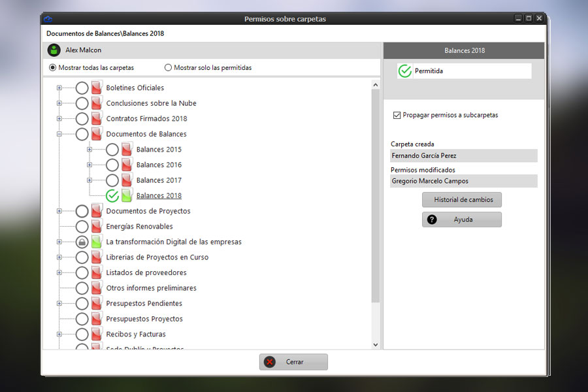Click the cloud app icon in the title bar

coord(48,19)
